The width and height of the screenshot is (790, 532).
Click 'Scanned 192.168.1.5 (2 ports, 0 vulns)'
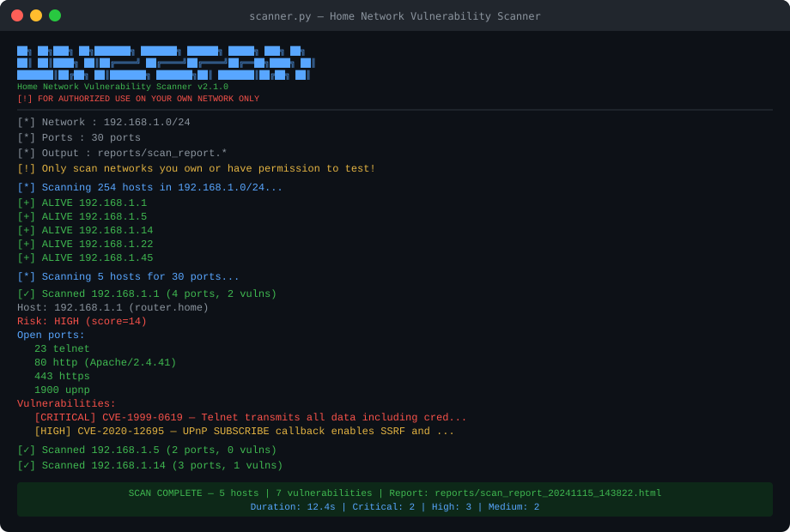pyautogui.click(x=147, y=450)
